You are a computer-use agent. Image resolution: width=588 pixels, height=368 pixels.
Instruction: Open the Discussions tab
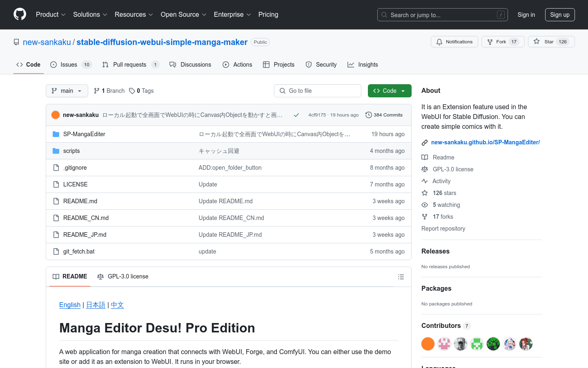coord(190,65)
